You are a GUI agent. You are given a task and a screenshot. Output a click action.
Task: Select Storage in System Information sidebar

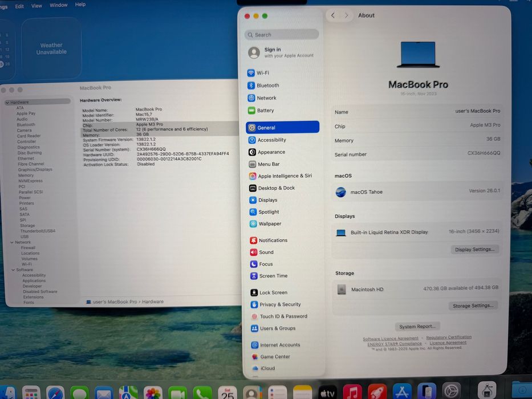27,225
